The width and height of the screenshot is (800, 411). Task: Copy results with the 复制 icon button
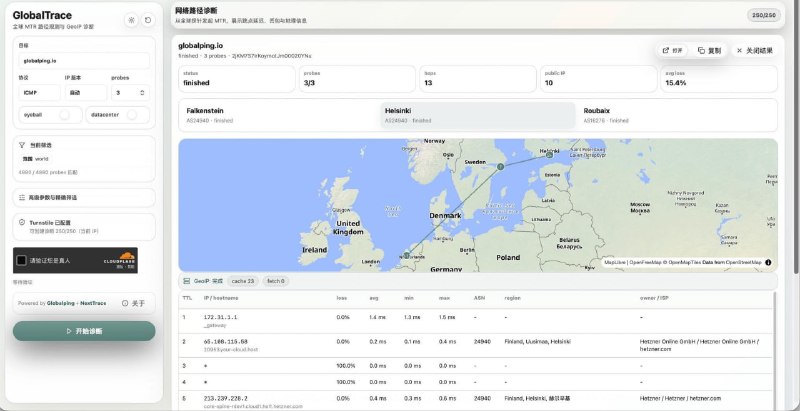point(709,50)
